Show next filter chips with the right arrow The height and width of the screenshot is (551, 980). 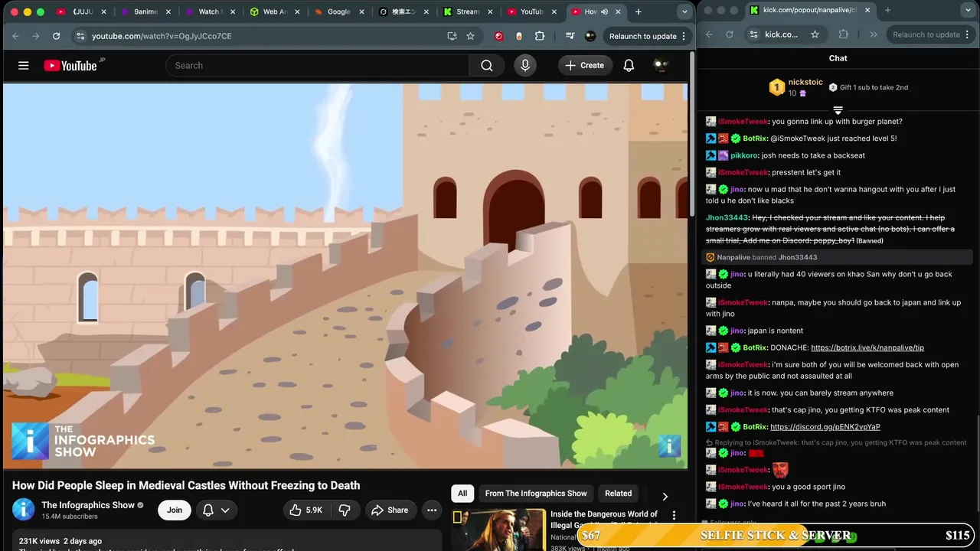(665, 497)
